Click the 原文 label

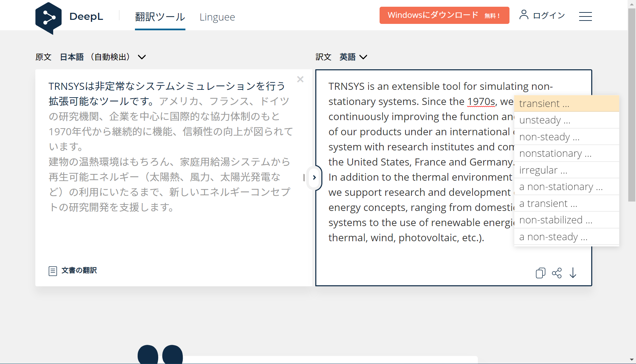pyautogui.click(x=43, y=57)
